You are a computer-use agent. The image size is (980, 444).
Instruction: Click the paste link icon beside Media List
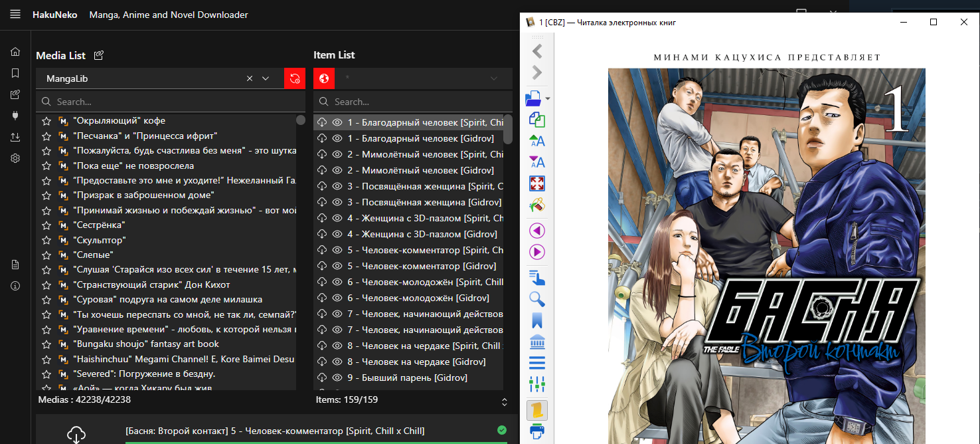click(x=99, y=55)
